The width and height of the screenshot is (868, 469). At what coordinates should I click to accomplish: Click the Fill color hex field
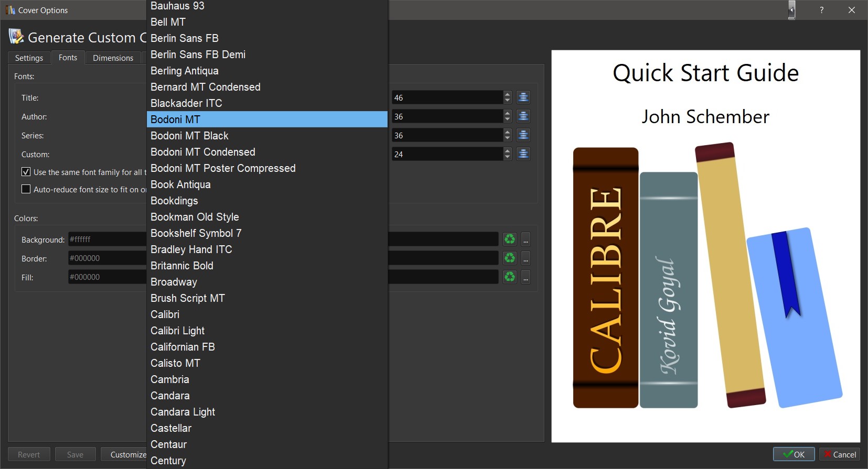107,277
